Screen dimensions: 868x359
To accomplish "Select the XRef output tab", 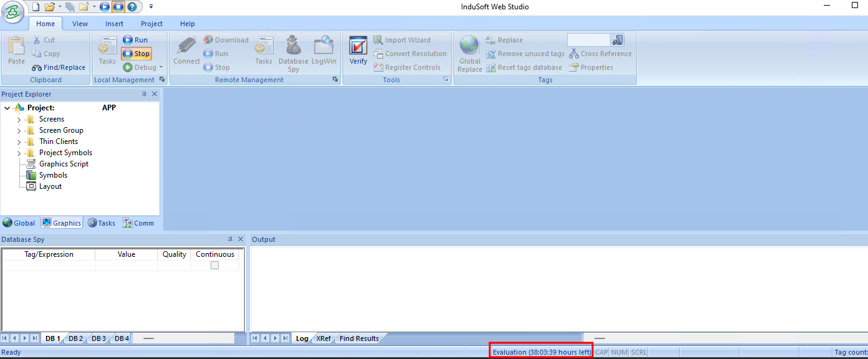I will point(323,338).
